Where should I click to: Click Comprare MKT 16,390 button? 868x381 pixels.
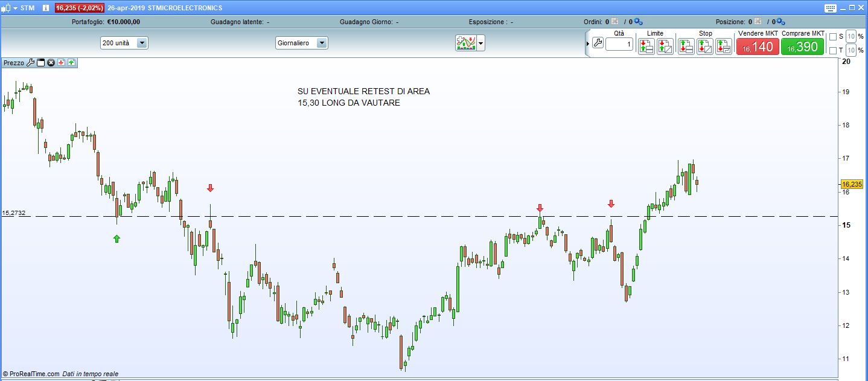pos(803,46)
